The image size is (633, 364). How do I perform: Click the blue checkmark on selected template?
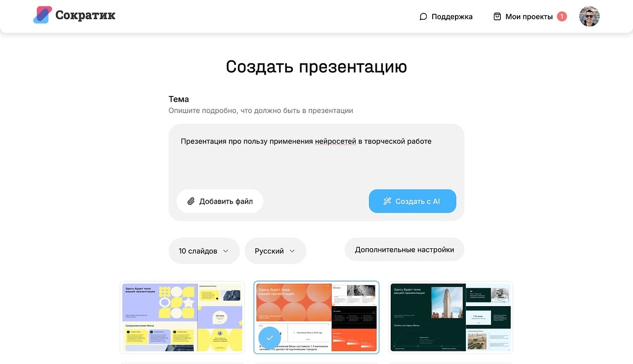(x=270, y=338)
